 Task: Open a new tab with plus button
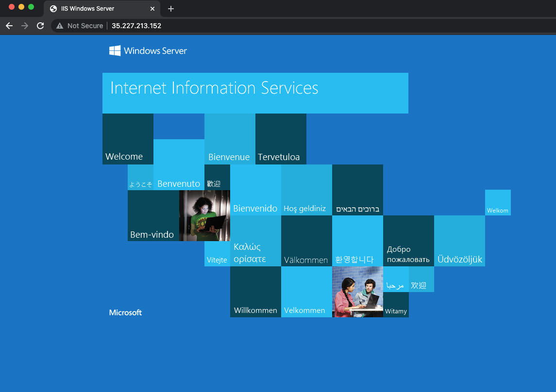coord(171,9)
